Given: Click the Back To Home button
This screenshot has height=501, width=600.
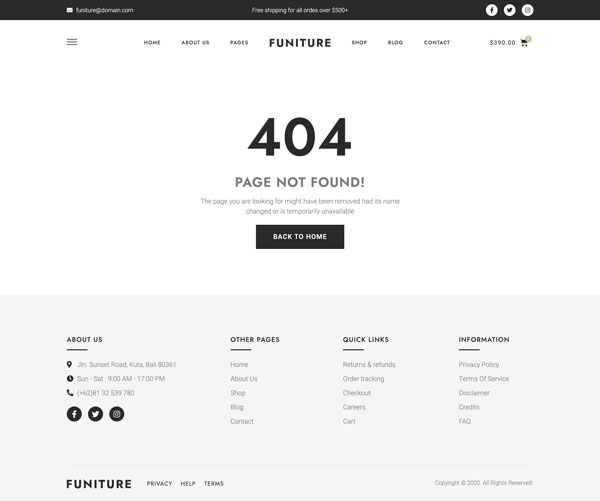Looking at the screenshot, I should click(x=300, y=237).
